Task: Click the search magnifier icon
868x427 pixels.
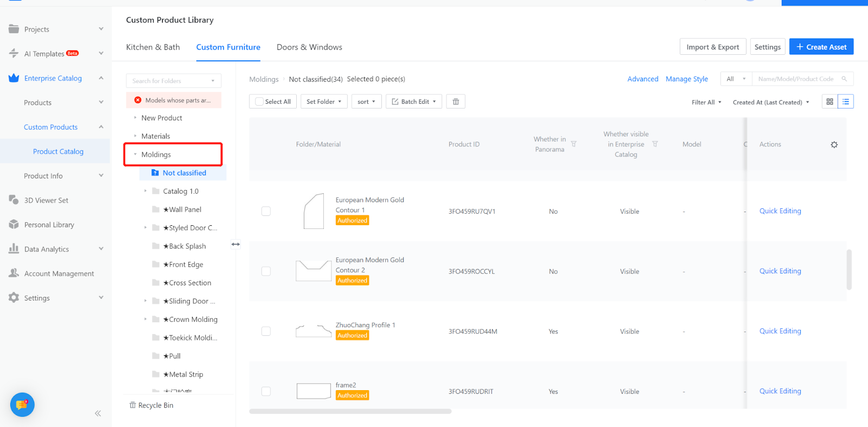Action: point(844,79)
